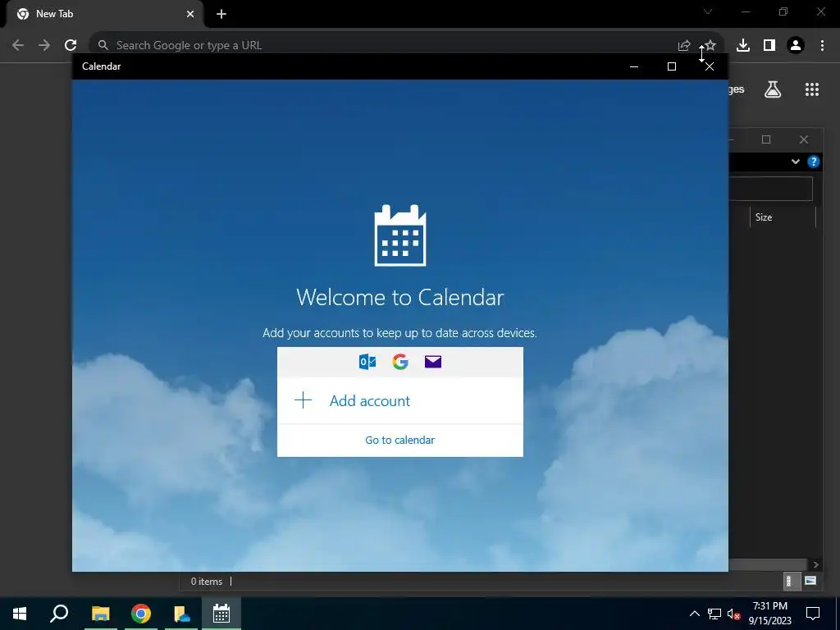Screen dimensions: 840x630
Task: Toggle Chrome side panel icon
Action: (x=769, y=45)
